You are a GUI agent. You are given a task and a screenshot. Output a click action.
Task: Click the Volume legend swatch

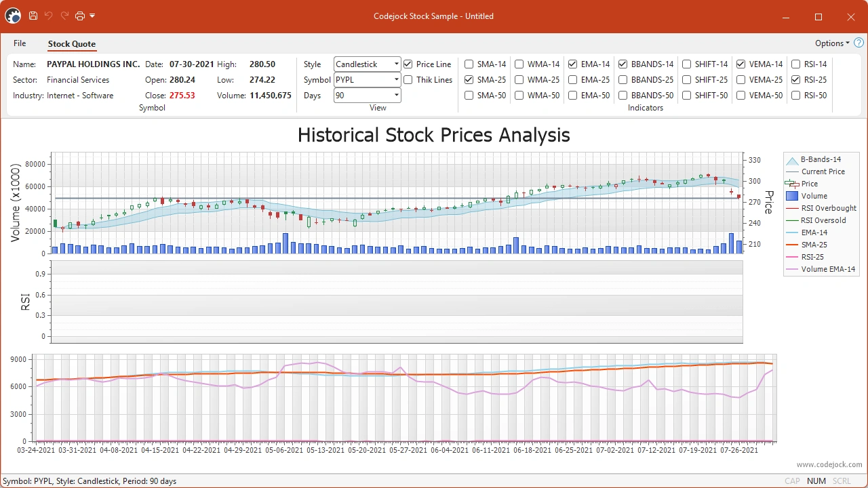coord(791,196)
